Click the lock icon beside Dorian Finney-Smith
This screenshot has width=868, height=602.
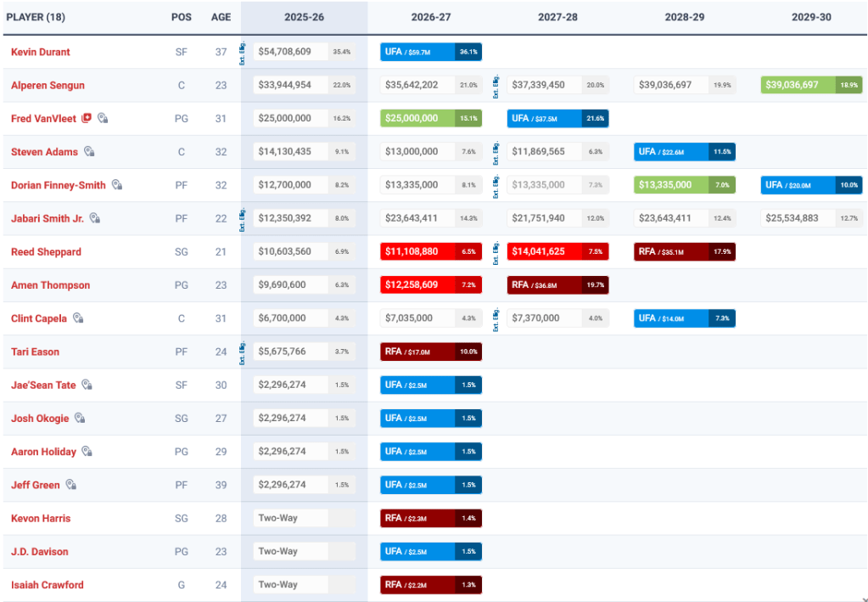118,185
